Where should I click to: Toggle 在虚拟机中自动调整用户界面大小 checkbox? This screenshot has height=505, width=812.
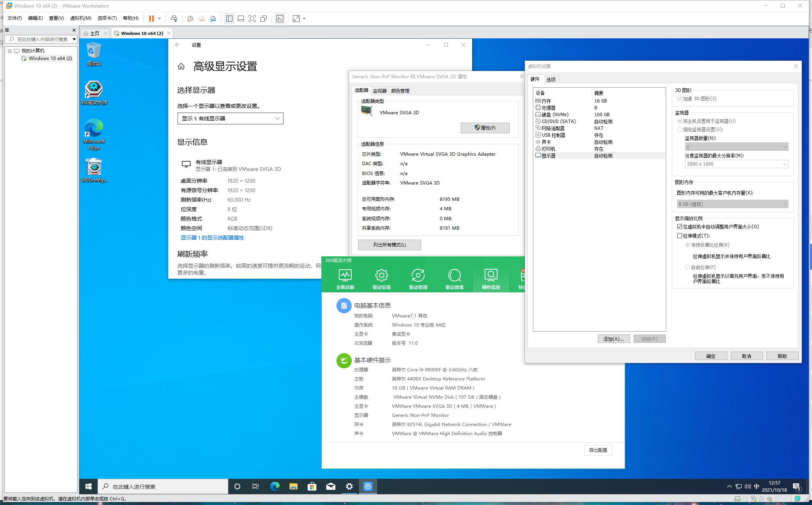click(679, 227)
